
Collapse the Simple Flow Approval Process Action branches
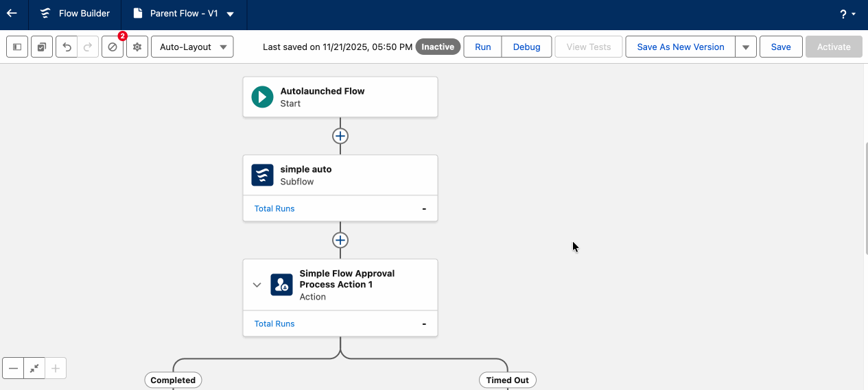tap(257, 284)
